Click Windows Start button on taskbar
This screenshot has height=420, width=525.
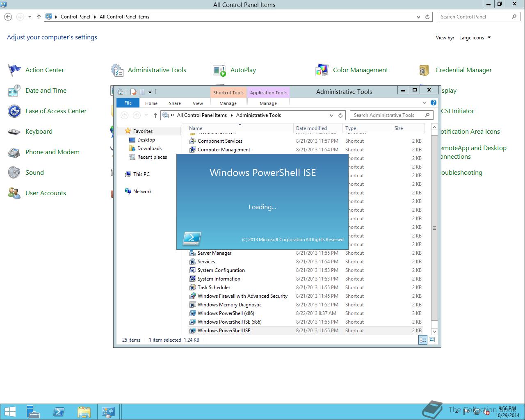10,412
